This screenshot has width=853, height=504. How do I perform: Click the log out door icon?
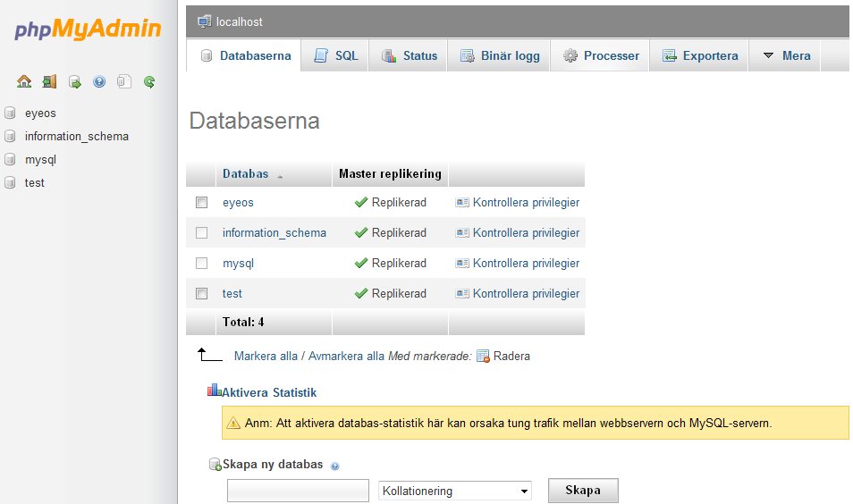click(x=49, y=81)
